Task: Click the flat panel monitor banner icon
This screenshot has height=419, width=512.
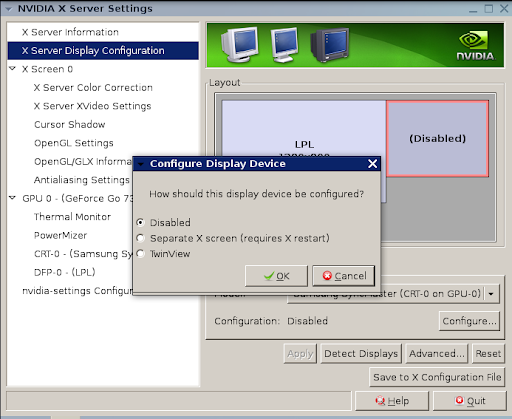Action: tap(284, 45)
